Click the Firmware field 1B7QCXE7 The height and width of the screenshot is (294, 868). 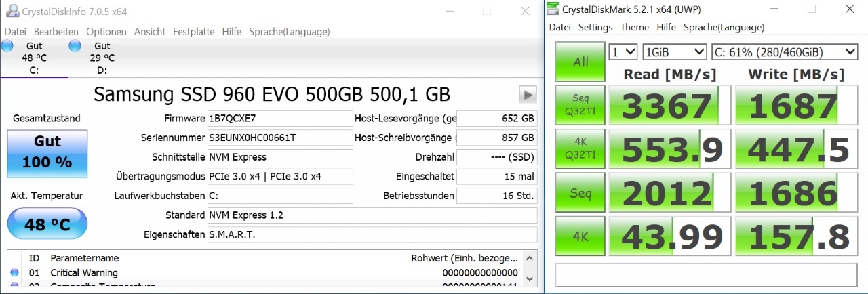click(280, 119)
